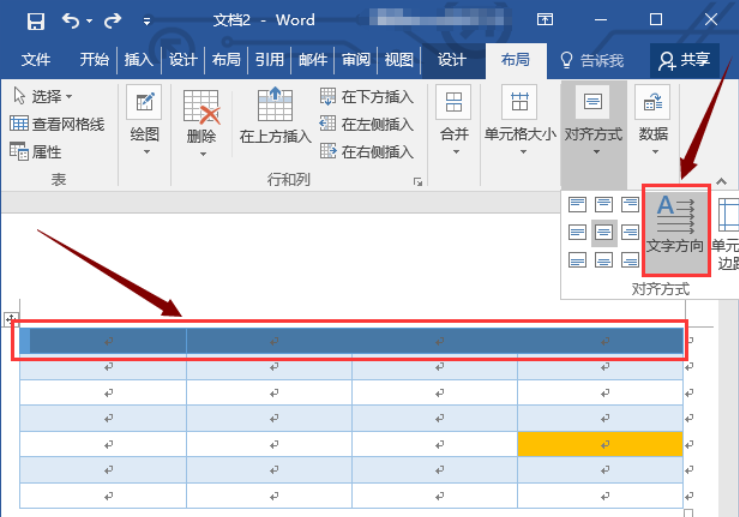Open the main 布局 tab beside 引用

tap(226, 60)
